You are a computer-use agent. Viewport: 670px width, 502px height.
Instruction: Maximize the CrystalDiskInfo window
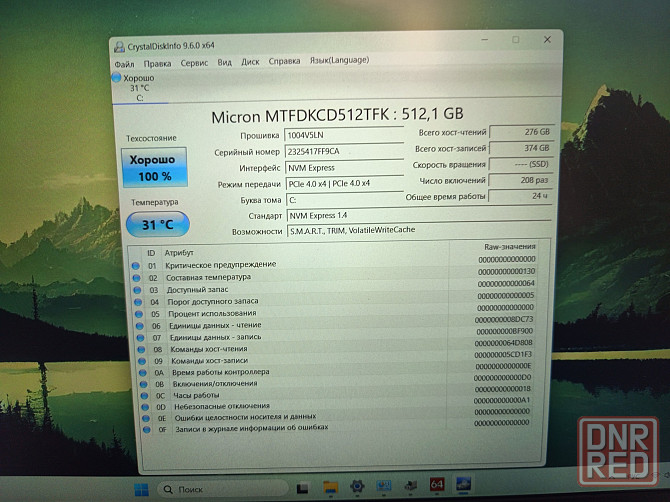pyautogui.click(x=516, y=40)
